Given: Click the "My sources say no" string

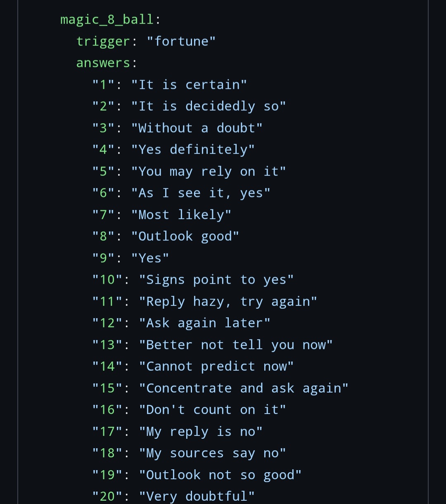Looking at the screenshot, I should click(212, 453).
